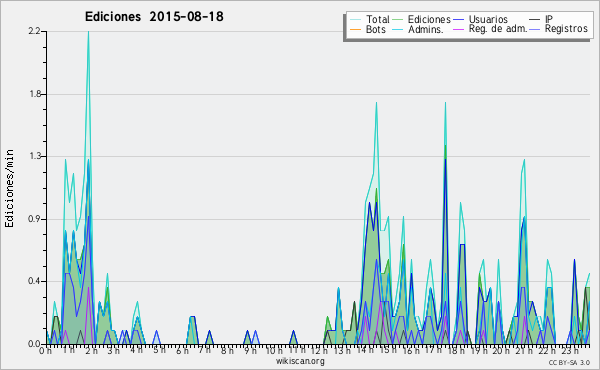Screen dimensions: 600x370
Task: Click the Ediciones/min vertical axis label
Action: [x=9, y=188]
